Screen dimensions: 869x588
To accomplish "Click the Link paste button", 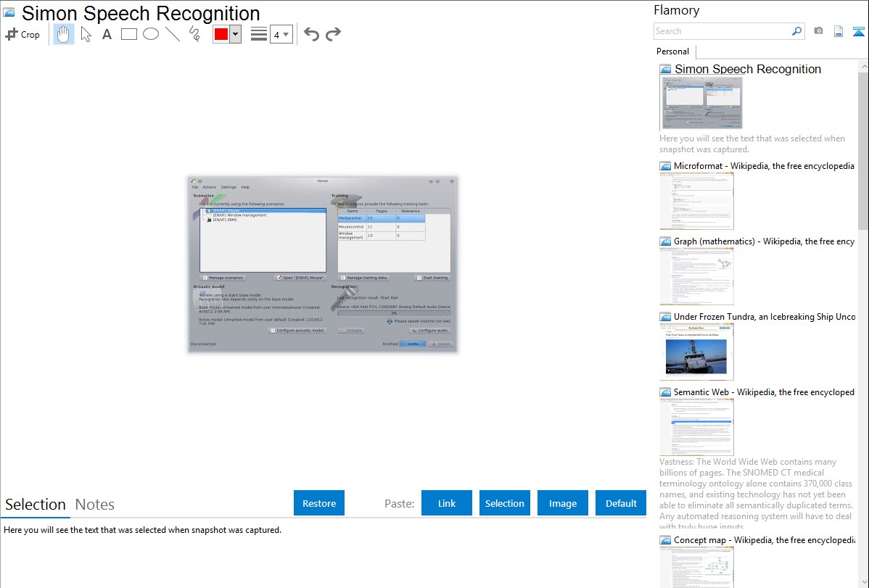I will click(x=447, y=503).
